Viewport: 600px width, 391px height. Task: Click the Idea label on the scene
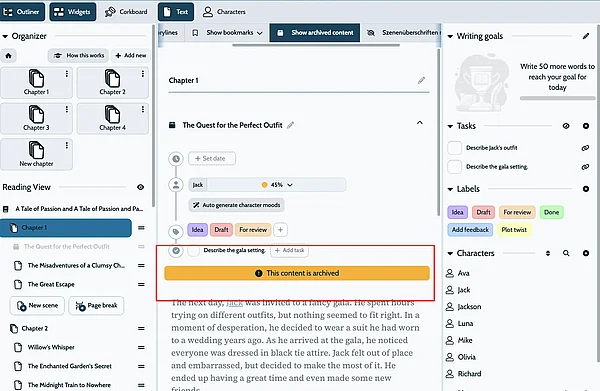coord(197,230)
